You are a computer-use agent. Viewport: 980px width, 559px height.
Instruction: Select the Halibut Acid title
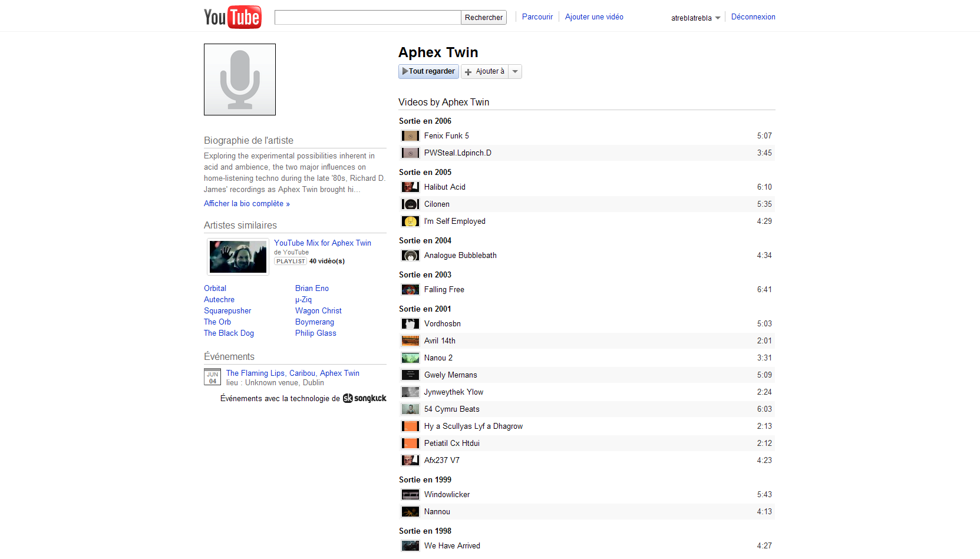(x=445, y=187)
